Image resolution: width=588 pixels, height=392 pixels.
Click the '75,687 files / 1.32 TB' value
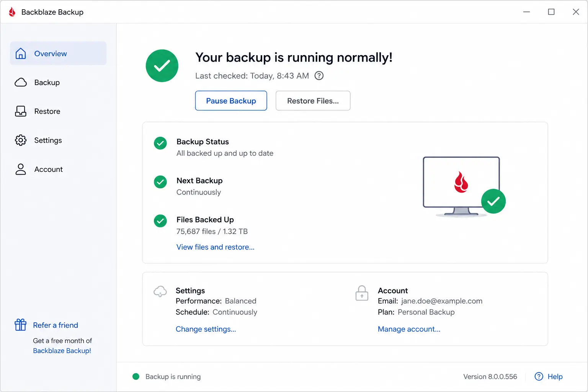click(x=212, y=231)
